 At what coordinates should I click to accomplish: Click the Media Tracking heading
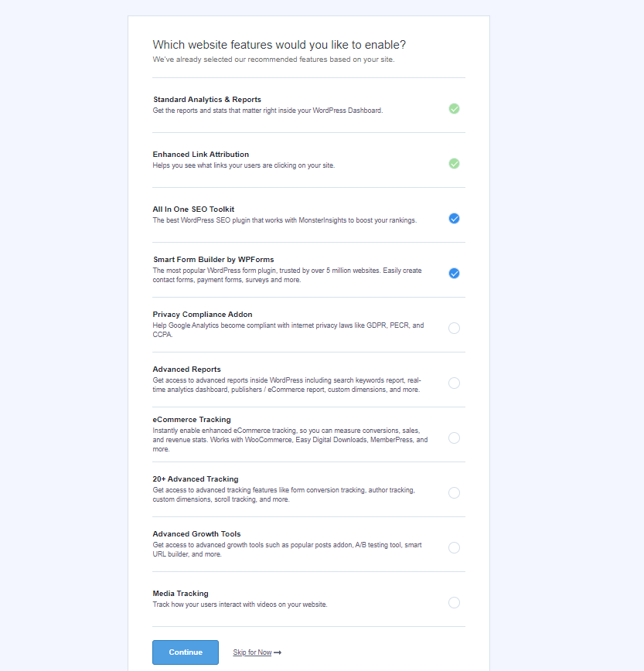point(181,594)
